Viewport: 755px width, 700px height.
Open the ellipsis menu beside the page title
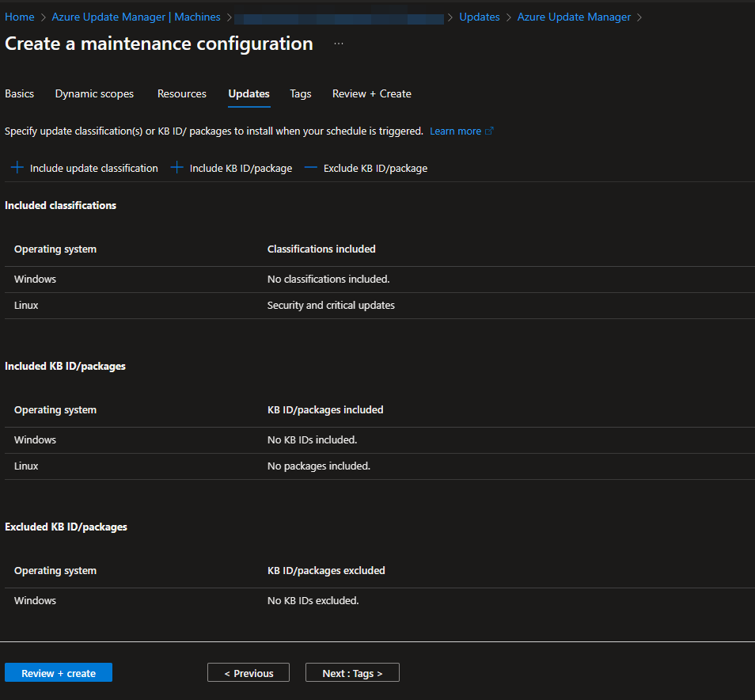click(x=339, y=44)
